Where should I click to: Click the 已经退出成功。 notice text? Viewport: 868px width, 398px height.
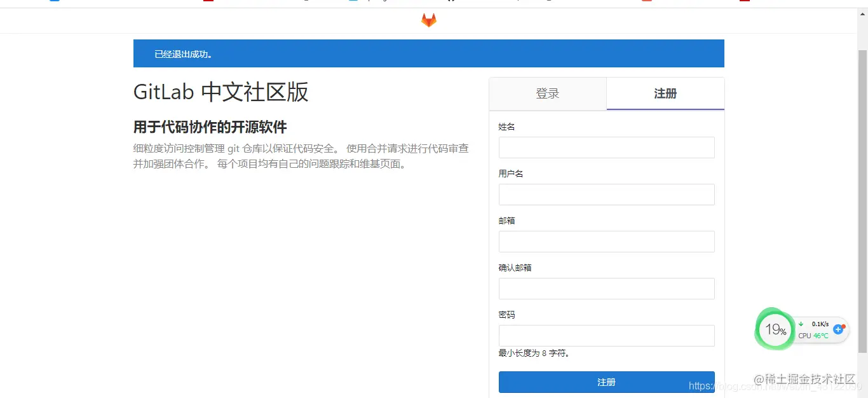pyautogui.click(x=185, y=54)
